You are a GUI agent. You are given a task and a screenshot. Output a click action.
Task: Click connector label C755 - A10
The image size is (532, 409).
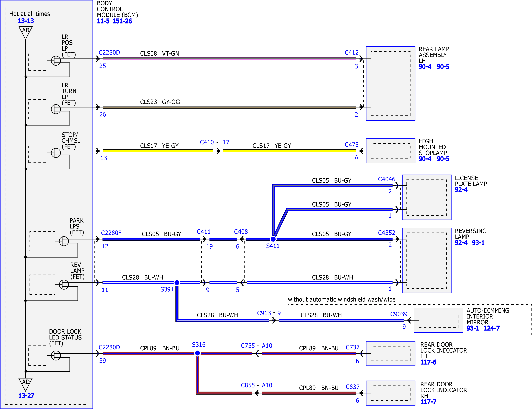point(256,346)
